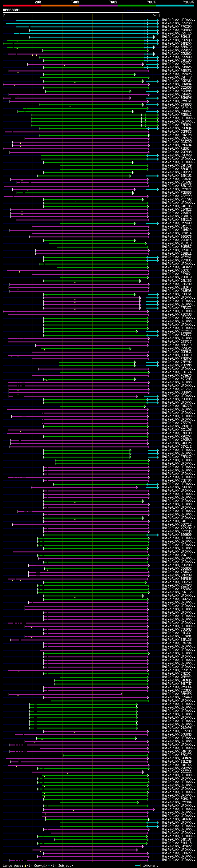Screen dimensions: 197x868
Task: Select UniRef100_A7P2Z2 label
Action: click(x=177, y=308)
